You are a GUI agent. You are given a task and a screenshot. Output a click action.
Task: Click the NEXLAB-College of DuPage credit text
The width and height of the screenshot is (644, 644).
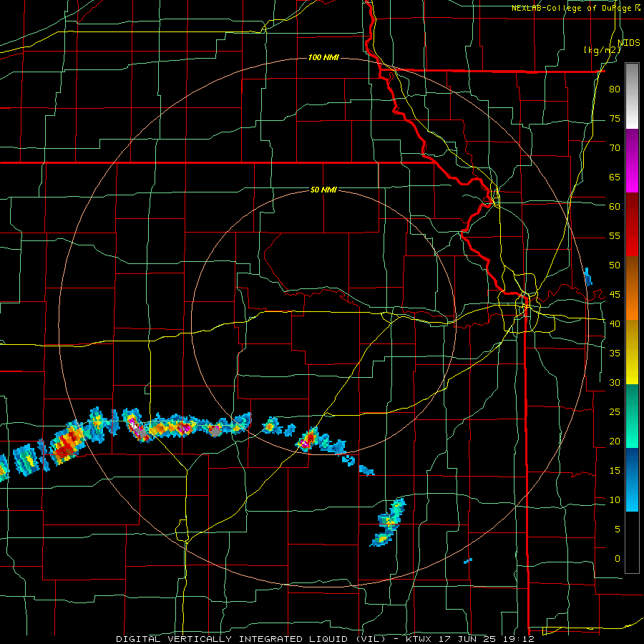point(572,8)
